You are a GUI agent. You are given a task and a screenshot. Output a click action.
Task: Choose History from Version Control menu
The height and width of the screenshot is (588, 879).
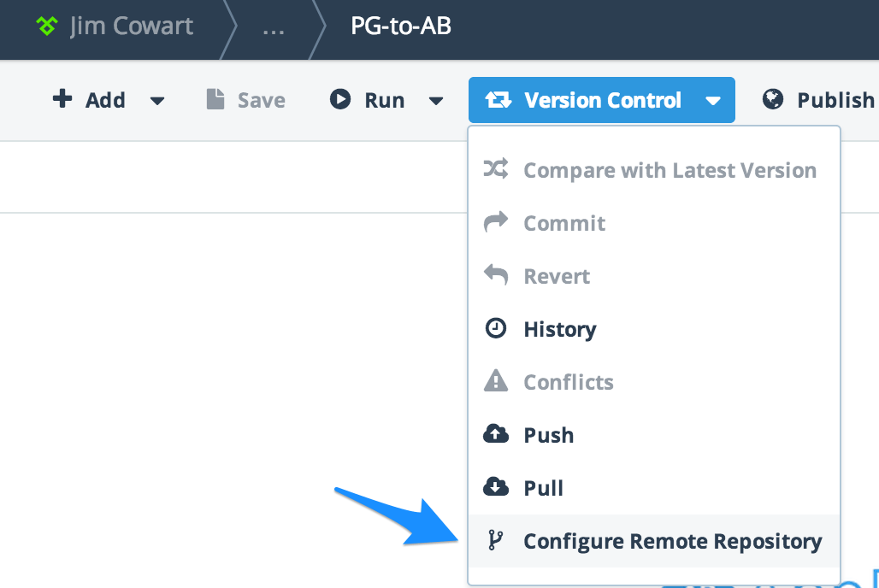pyautogui.click(x=560, y=329)
